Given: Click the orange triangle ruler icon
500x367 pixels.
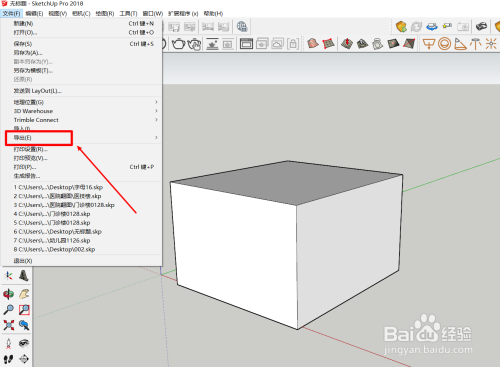Looking at the screenshot, I should tap(460, 44).
